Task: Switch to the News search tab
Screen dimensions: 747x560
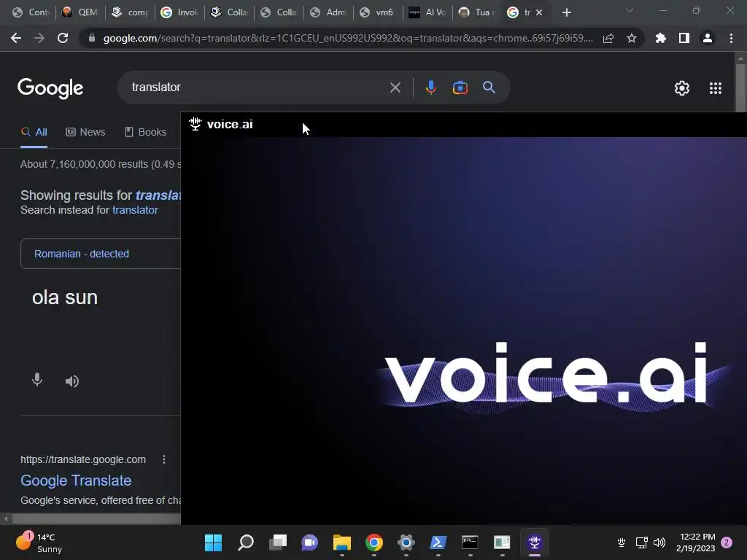Action: click(85, 132)
